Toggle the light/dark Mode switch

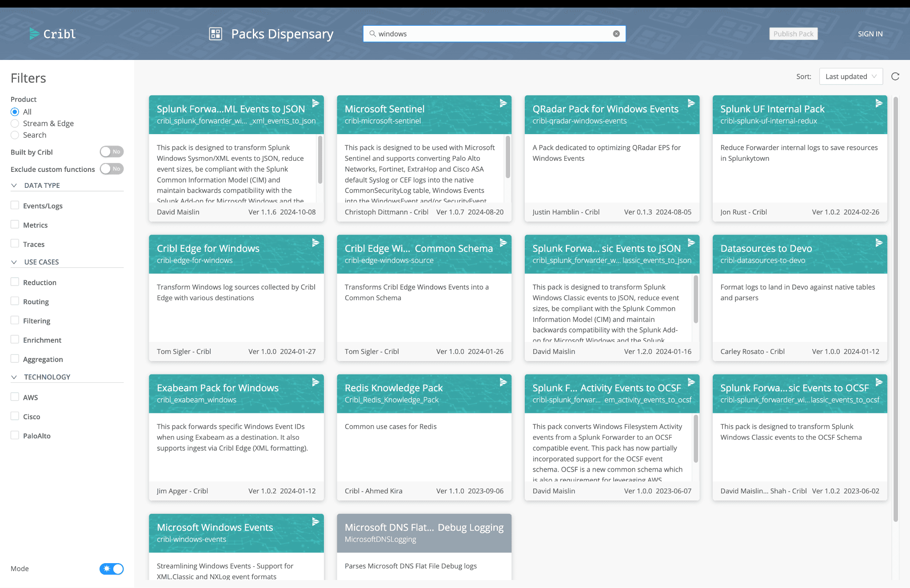[112, 569]
